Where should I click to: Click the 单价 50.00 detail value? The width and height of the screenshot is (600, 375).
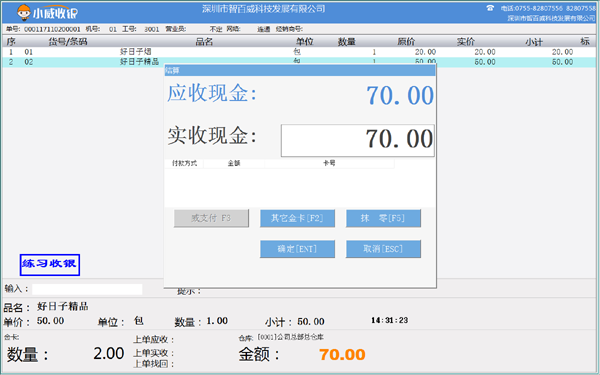(50, 321)
